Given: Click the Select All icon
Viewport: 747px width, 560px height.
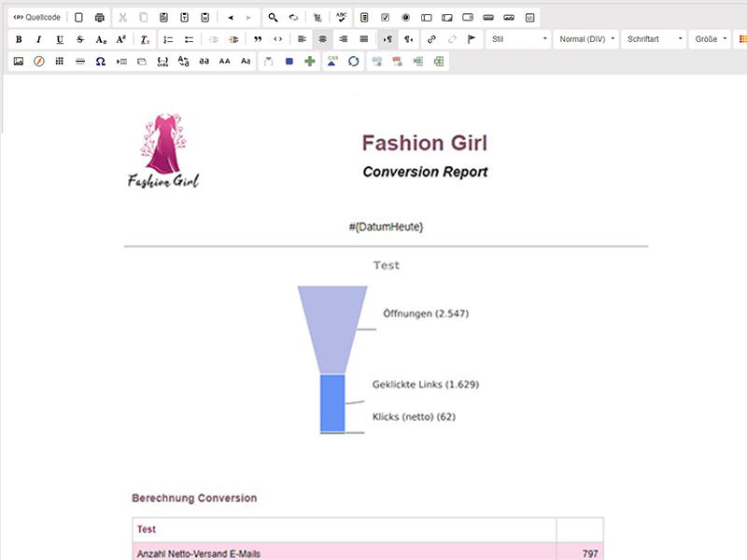Looking at the screenshot, I should [317, 18].
